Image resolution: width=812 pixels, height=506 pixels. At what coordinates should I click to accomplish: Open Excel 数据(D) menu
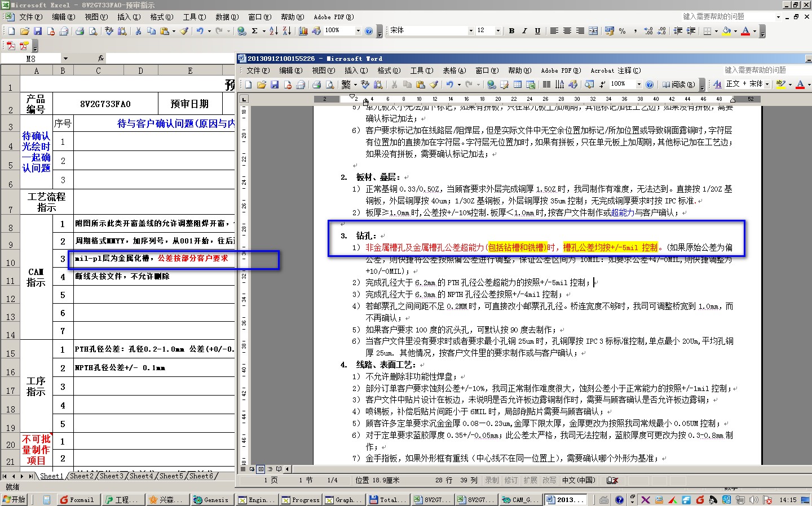227,17
